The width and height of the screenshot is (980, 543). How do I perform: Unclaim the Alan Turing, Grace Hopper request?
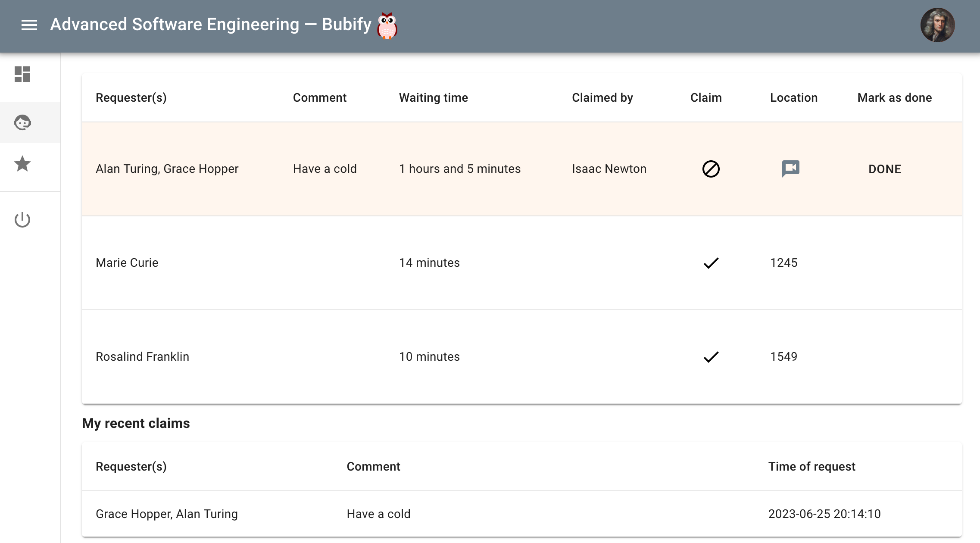pos(711,169)
